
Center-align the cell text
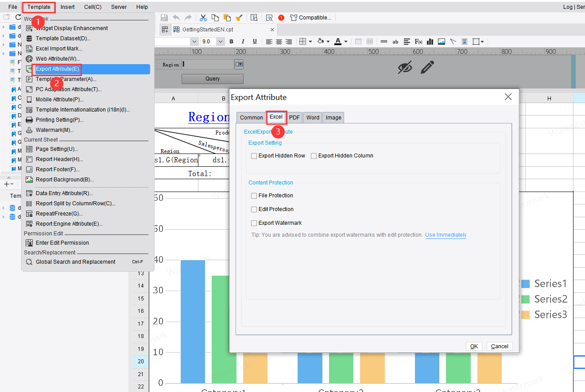(279, 42)
